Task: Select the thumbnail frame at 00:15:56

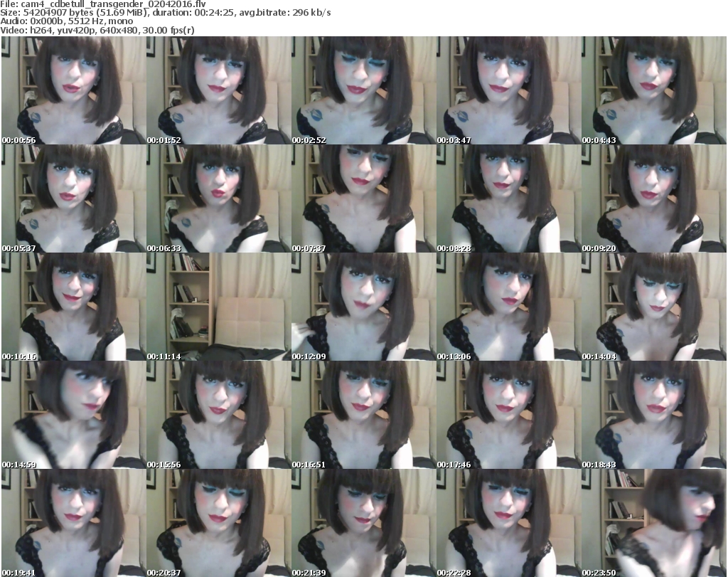Action: [219, 415]
